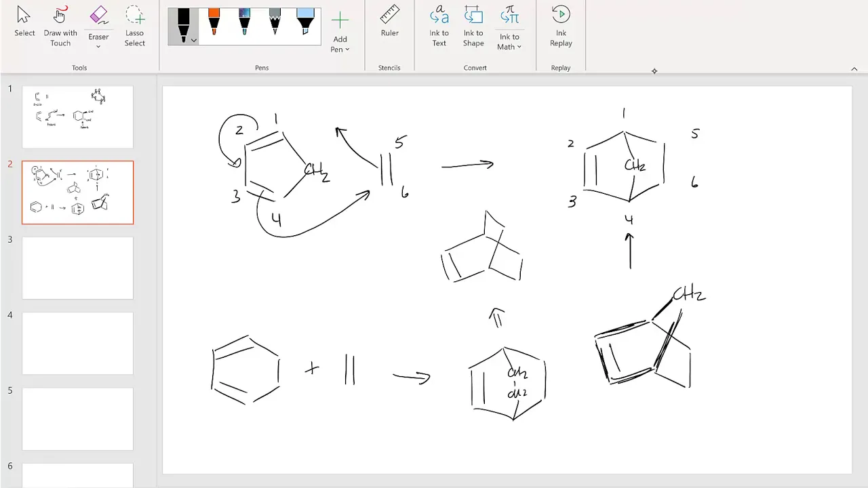Screen dimensions: 868x488
Task: Toggle the Ruler stencil
Action: coord(389,22)
